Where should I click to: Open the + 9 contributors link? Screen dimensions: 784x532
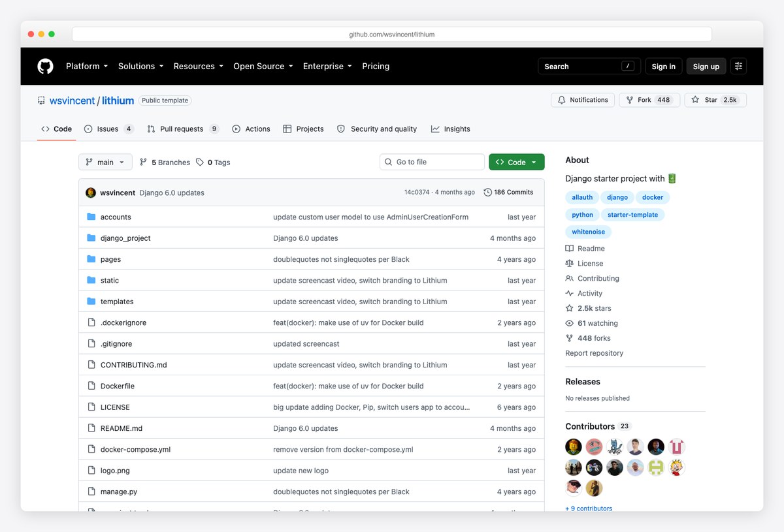click(x=589, y=508)
